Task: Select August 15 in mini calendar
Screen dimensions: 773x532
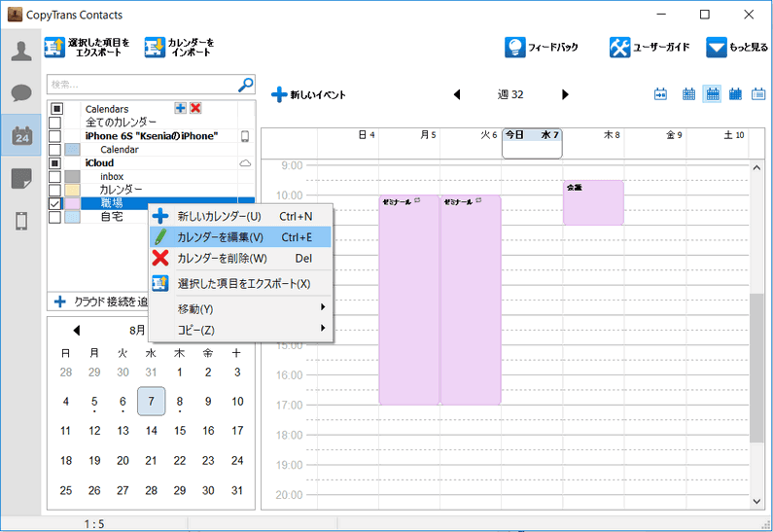Action: point(180,431)
